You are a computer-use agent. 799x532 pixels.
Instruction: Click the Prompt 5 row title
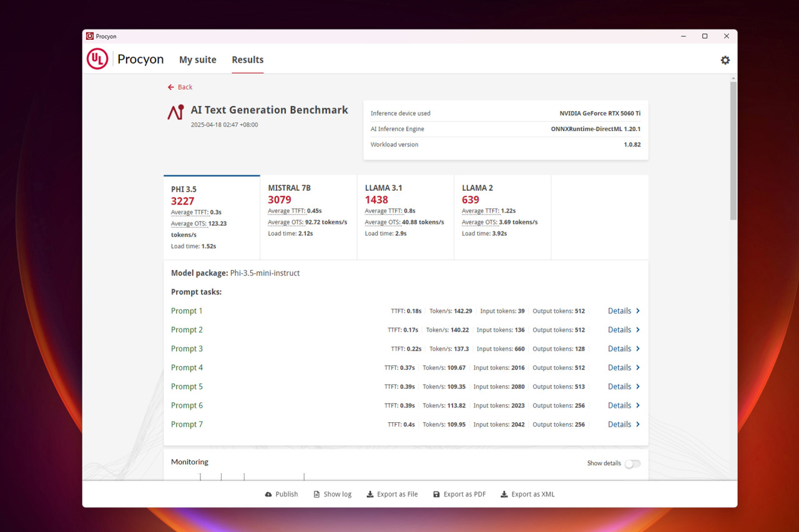[x=187, y=387]
